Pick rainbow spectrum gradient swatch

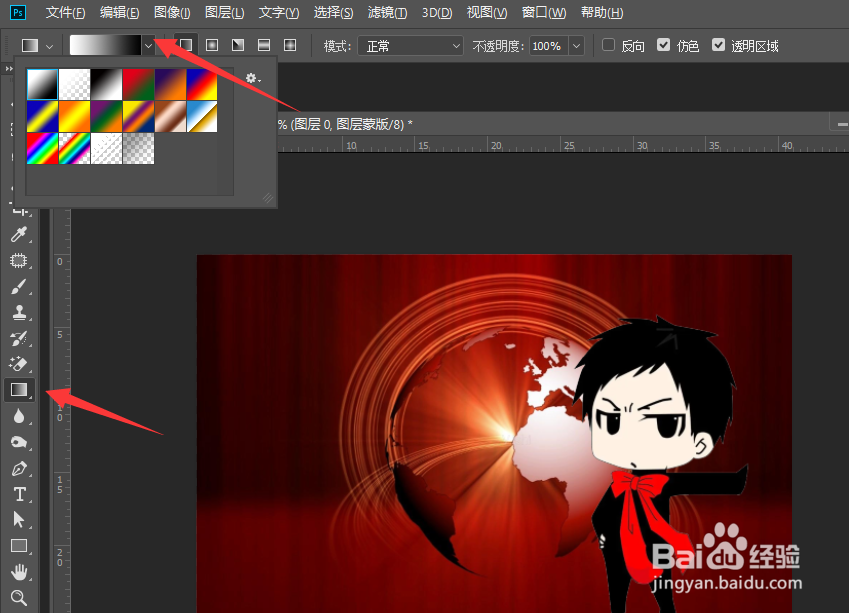pyautogui.click(x=42, y=148)
